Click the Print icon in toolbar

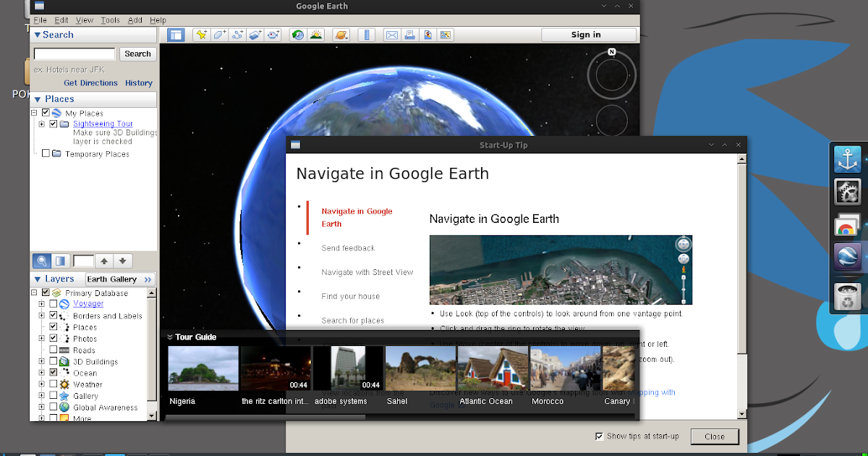coord(409,35)
